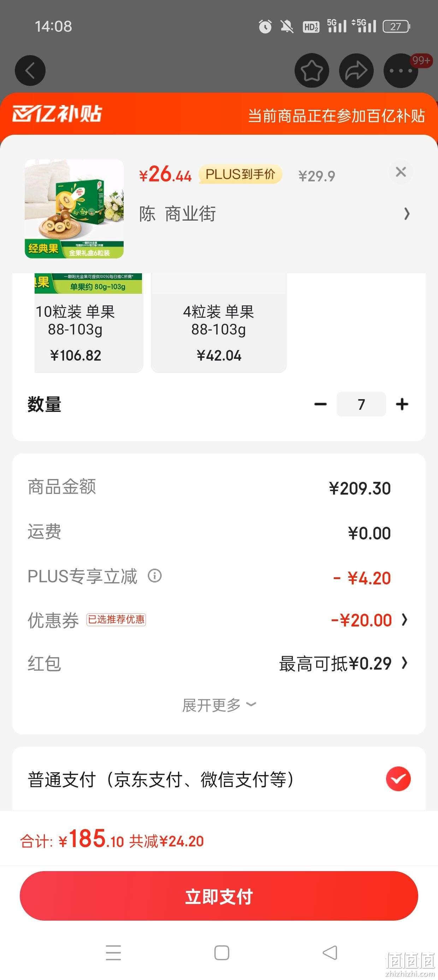The width and height of the screenshot is (438, 980).
Task: Tap the Android home navigation button
Action: click(x=222, y=953)
